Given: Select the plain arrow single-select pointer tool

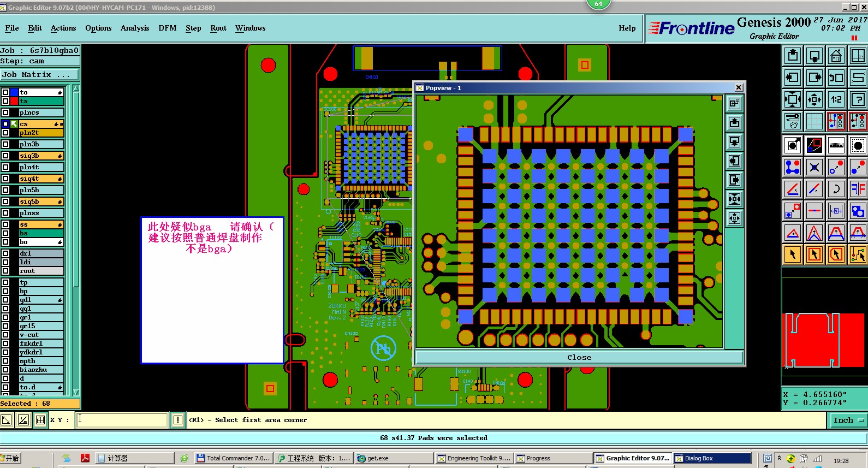Looking at the screenshot, I should (793, 254).
